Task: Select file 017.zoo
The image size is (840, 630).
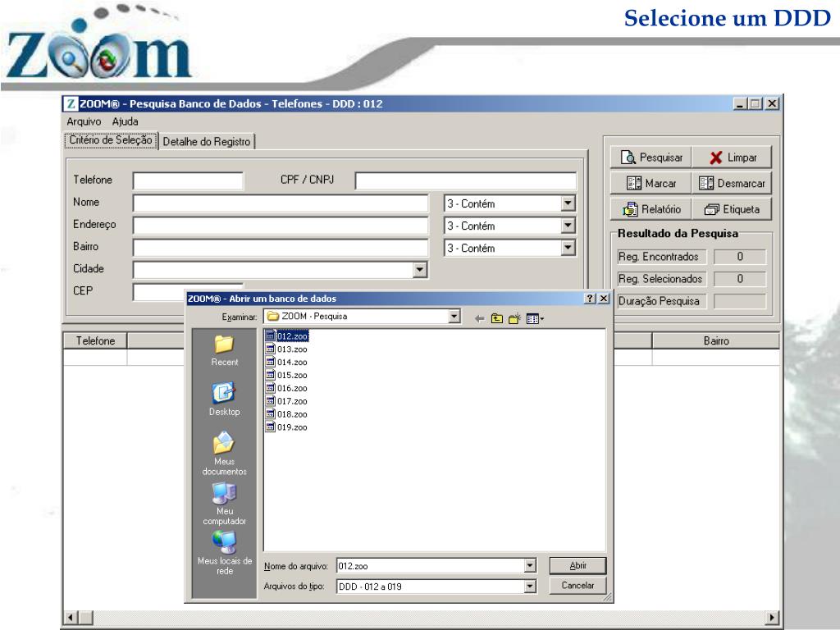Action: pos(287,401)
